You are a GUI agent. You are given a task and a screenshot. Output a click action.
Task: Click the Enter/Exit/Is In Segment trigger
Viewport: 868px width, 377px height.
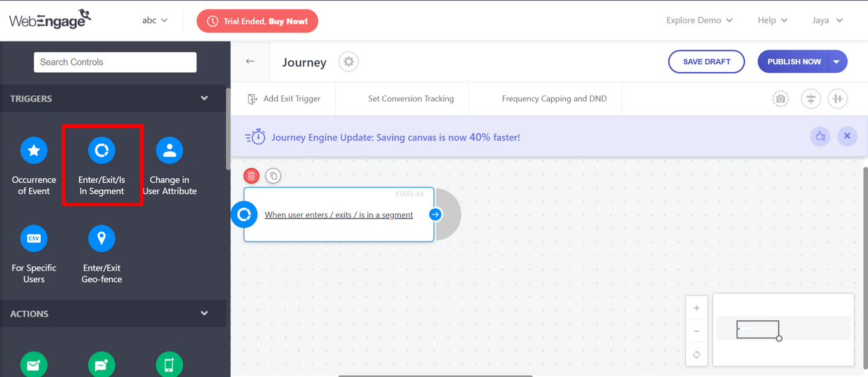tap(101, 151)
